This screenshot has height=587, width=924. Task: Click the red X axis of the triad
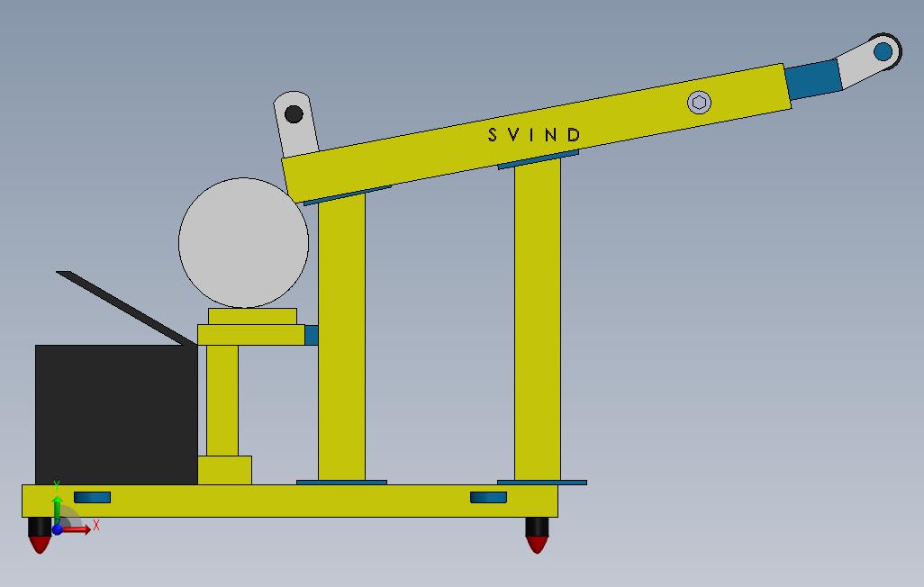77,529
